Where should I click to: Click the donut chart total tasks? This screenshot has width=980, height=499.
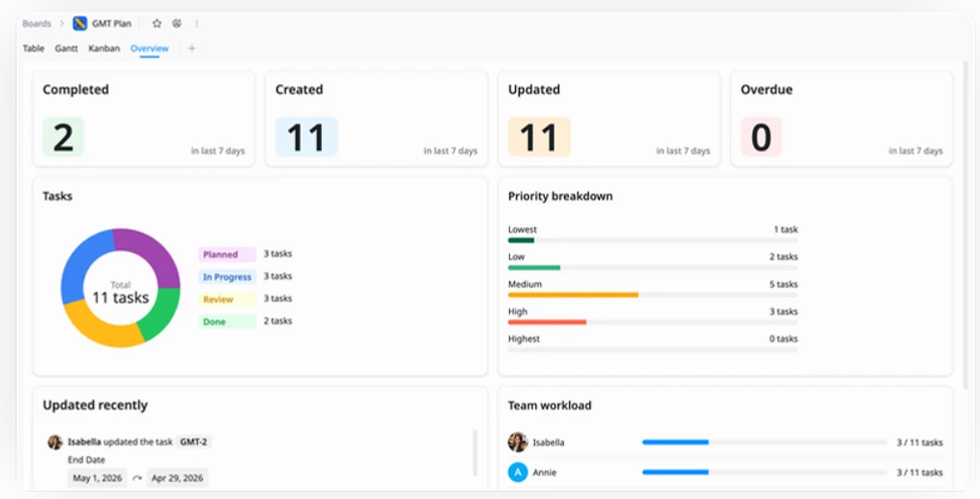[121, 292]
